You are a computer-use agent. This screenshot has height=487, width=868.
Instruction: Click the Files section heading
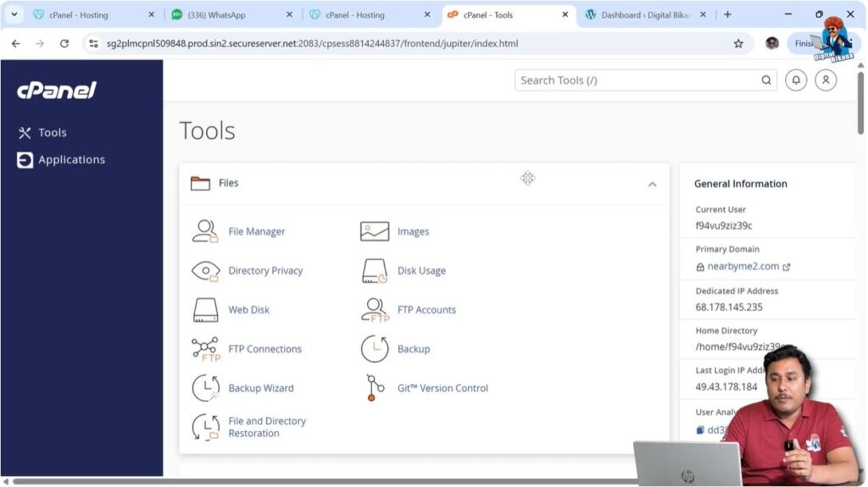[x=228, y=183]
